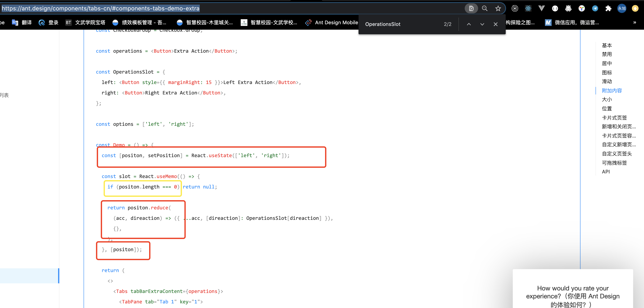The height and width of the screenshot is (308, 644).
Task: Click the 2/2 find match counter
Action: [448, 24]
